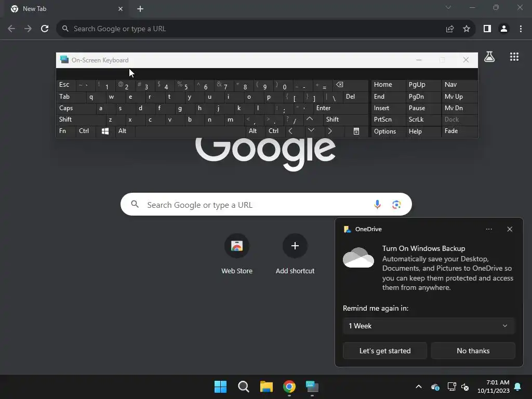The image size is (532, 399).
Task: Click the Windows logo key on On-Screen Keyboard
Action: click(105, 131)
